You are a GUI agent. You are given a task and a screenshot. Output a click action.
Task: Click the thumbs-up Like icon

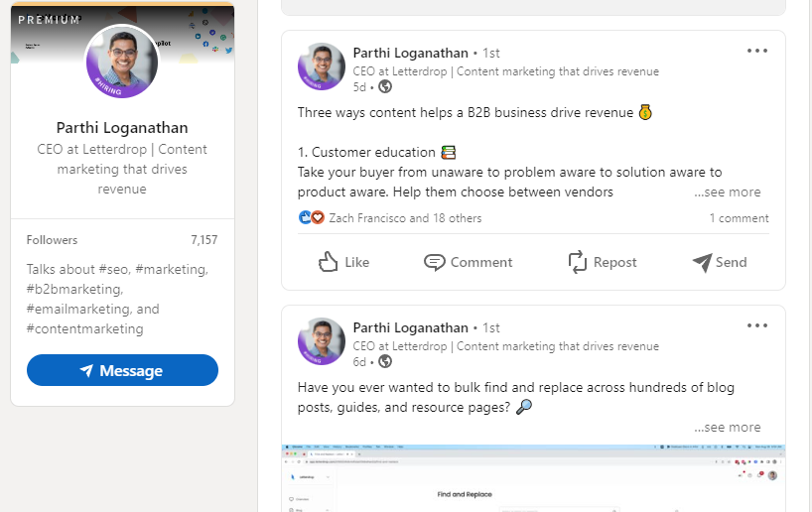click(x=328, y=262)
